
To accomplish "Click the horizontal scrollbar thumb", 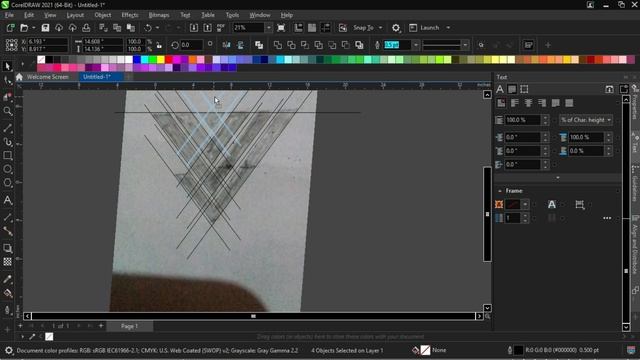I will point(253,316).
